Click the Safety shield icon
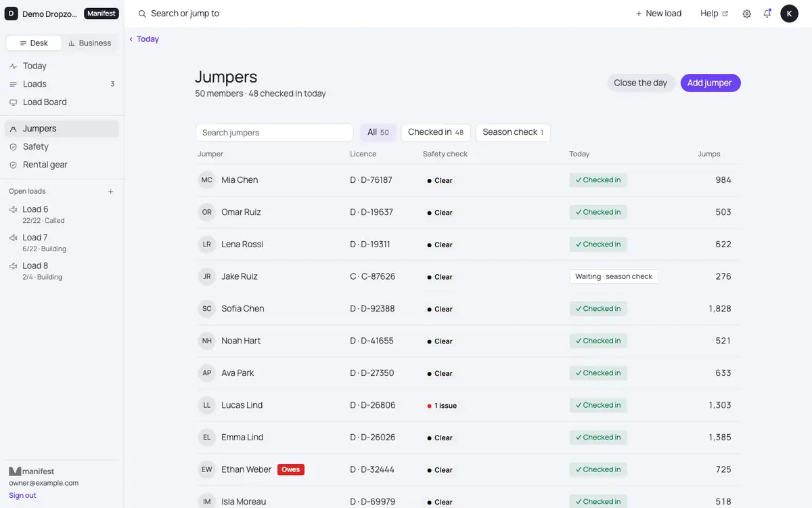Image resolution: width=812 pixels, height=508 pixels. [x=14, y=147]
